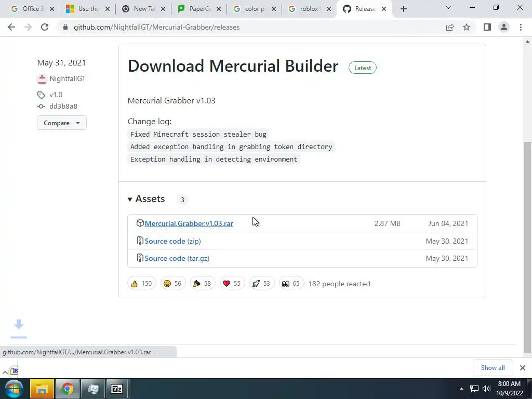Open a new tab with plus button

click(403, 9)
